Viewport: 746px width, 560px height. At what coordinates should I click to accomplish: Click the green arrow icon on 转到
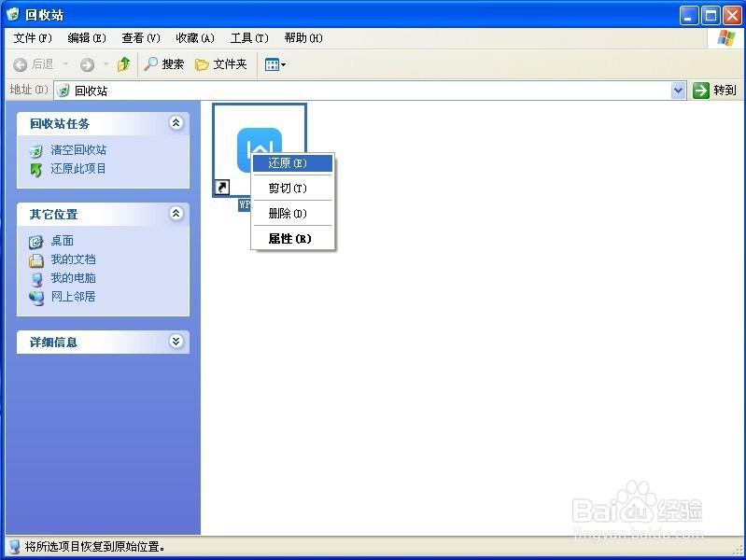(701, 91)
